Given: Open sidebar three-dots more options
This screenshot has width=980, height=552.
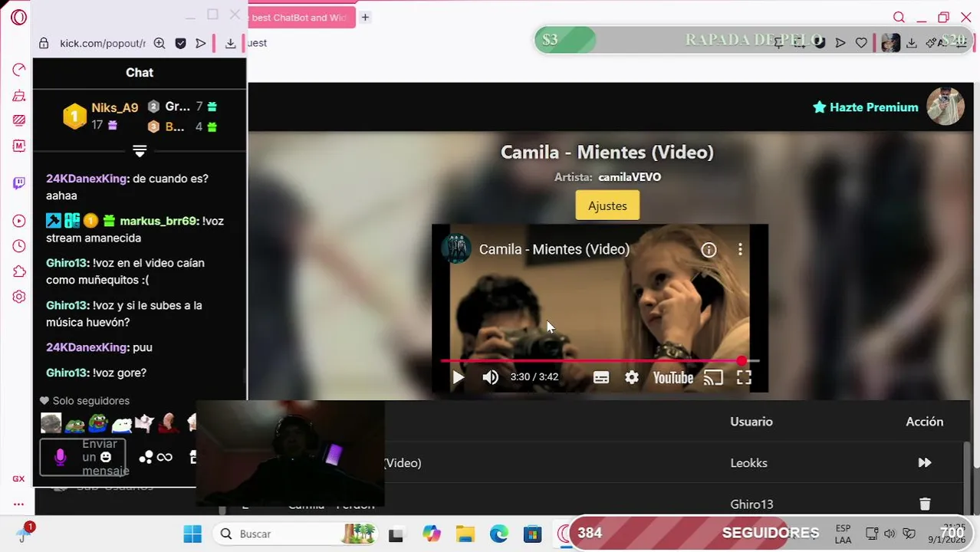Looking at the screenshot, I should tap(18, 504).
